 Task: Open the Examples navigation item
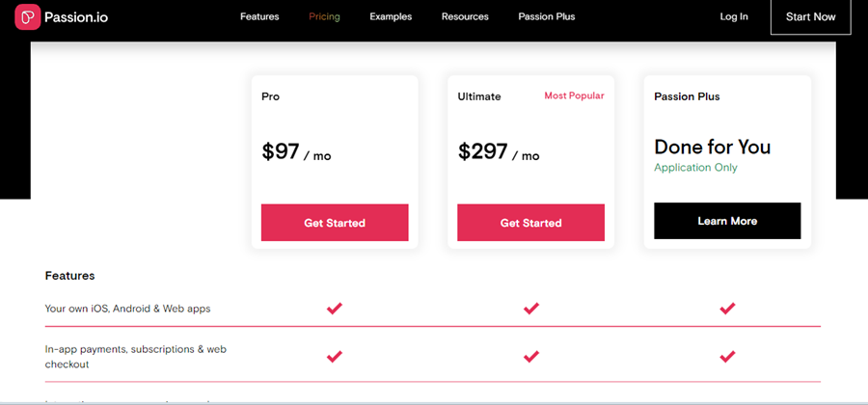click(391, 16)
